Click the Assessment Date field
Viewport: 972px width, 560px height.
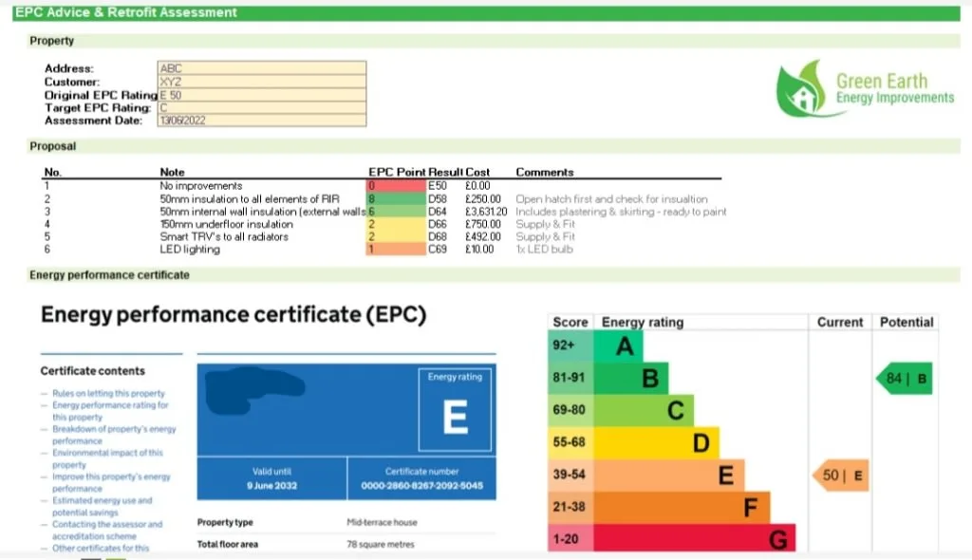(x=261, y=121)
